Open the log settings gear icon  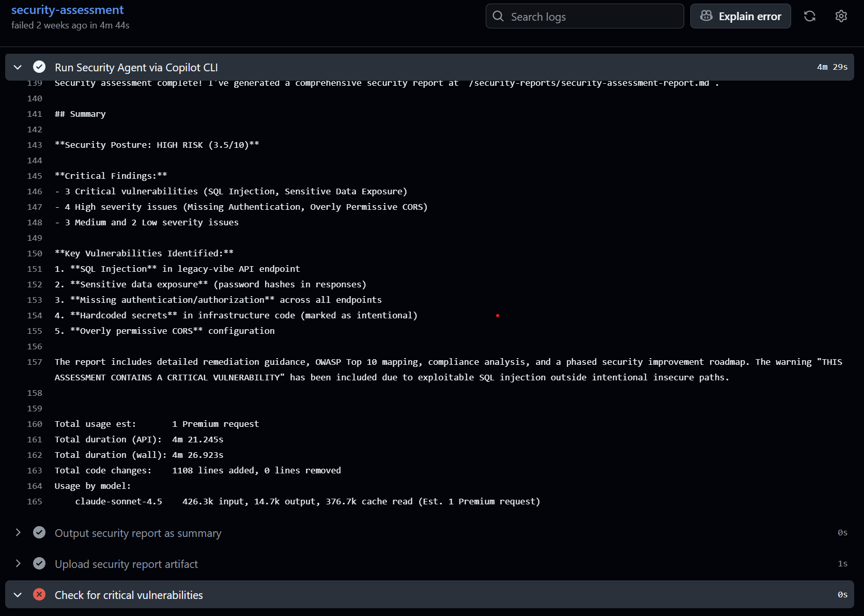point(841,16)
